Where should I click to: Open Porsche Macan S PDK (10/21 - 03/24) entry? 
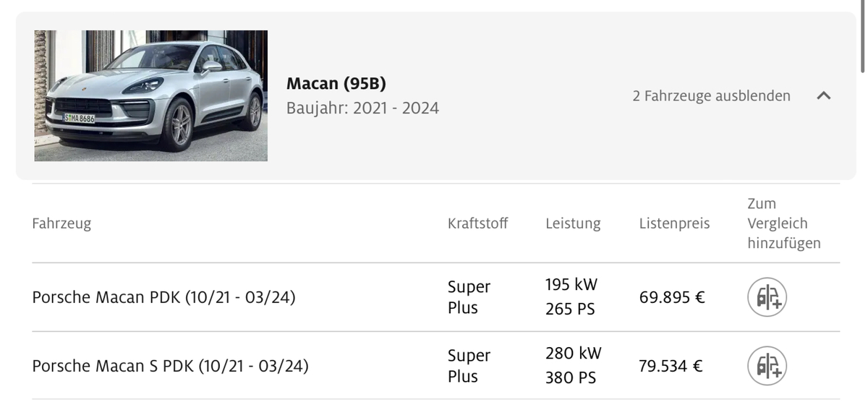point(170,366)
